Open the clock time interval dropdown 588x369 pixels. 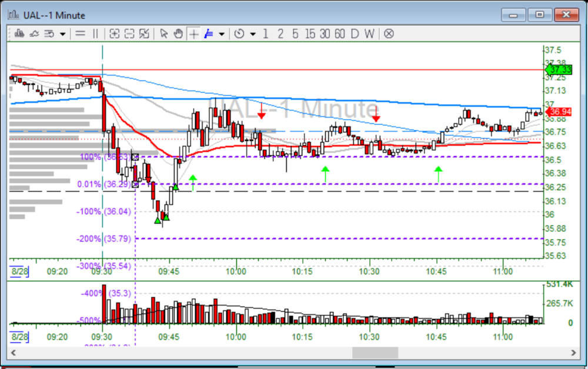(252, 34)
